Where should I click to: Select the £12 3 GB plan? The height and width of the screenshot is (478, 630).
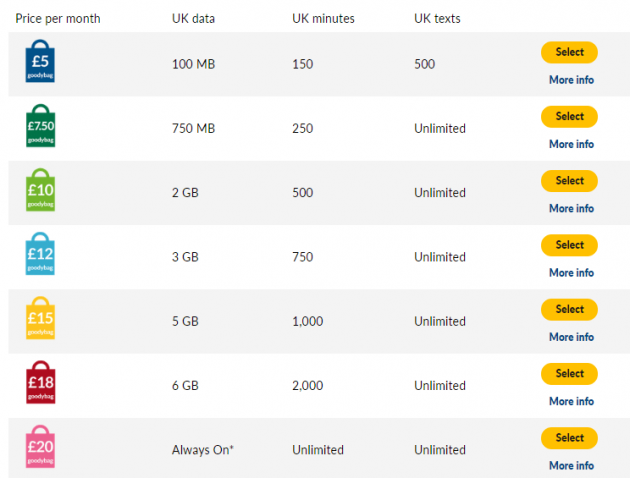[x=569, y=245]
